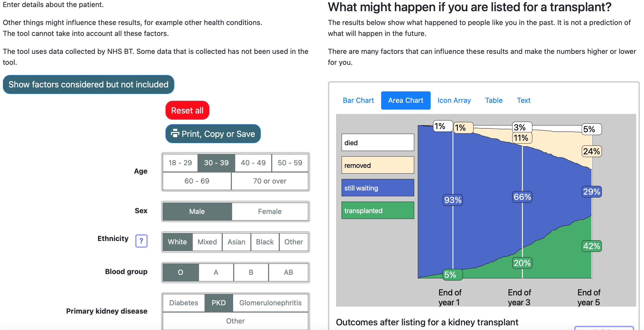The height and width of the screenshot is (330, 644).
Task: Select age range 30 - 39
Action: pos(216,163)
